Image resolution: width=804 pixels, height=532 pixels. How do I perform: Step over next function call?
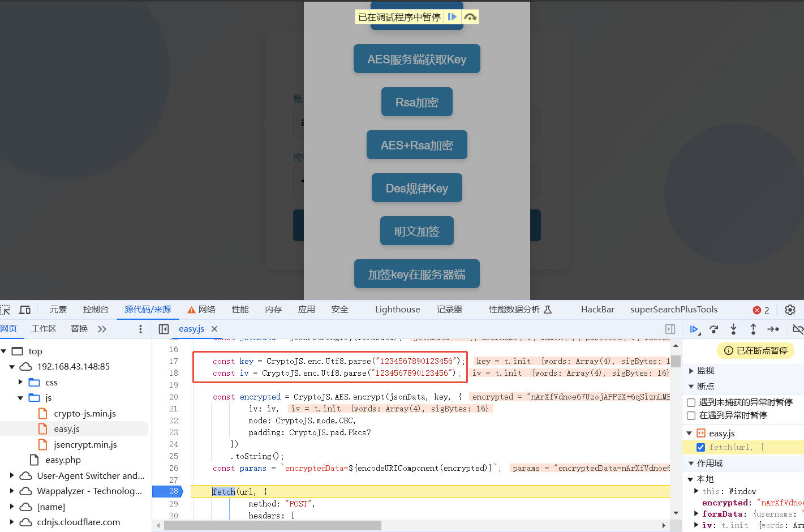[x=714, y=329]
